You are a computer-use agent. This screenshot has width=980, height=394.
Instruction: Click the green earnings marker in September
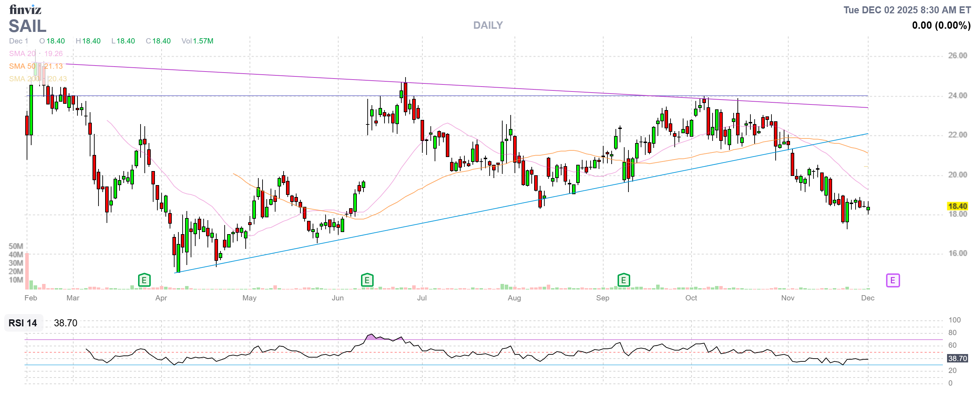(x=624, y=281)
